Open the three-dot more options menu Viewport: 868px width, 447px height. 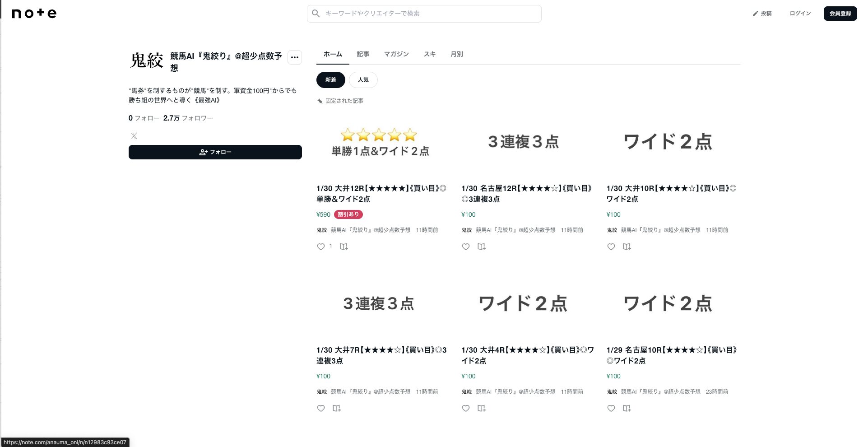coord(295,57)
